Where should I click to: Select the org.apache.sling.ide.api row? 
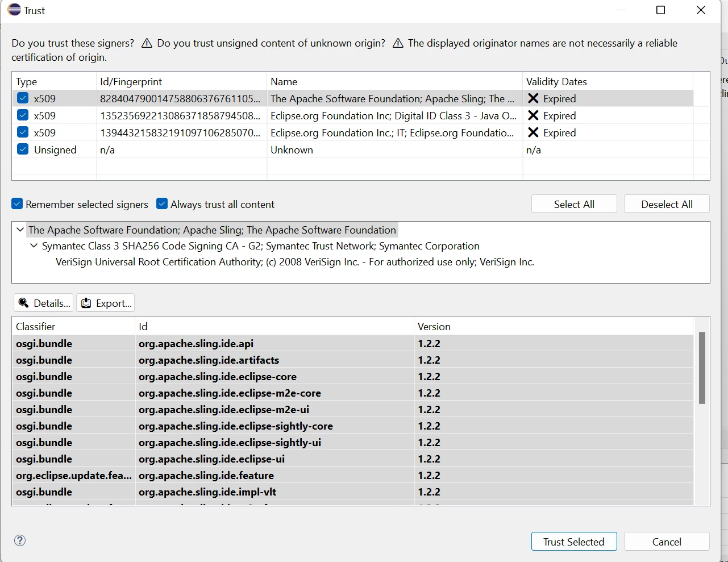click(x=353, y=343)
